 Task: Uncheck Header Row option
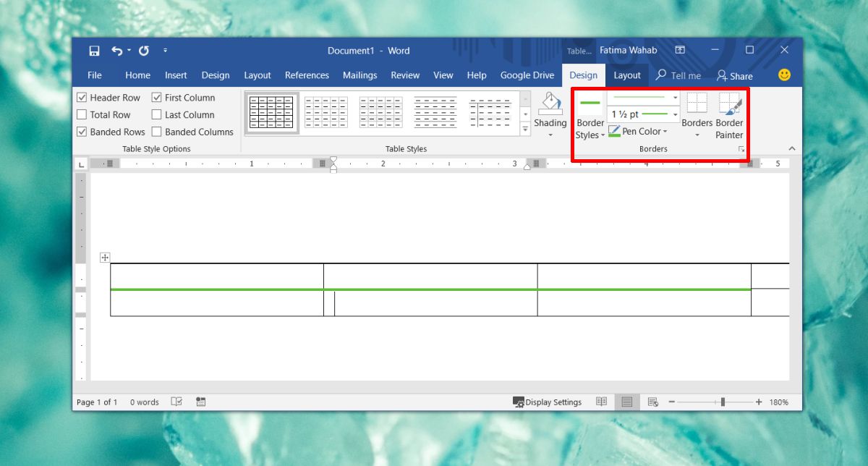tap(83, 97)
